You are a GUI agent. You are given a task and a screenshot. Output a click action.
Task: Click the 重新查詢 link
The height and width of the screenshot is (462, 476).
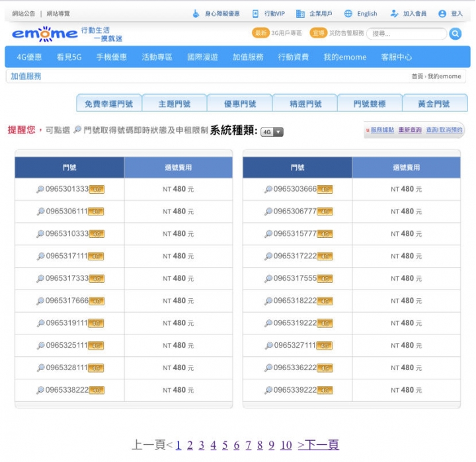(410, 130)
